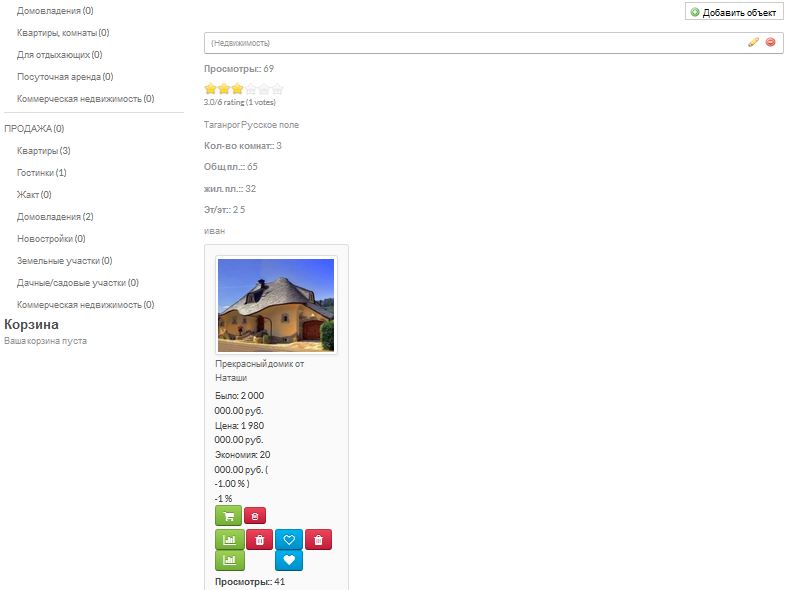The height and width of the screenshot is (590, 808).
Task: Click the trash button beside the cart
Action: 255,516
